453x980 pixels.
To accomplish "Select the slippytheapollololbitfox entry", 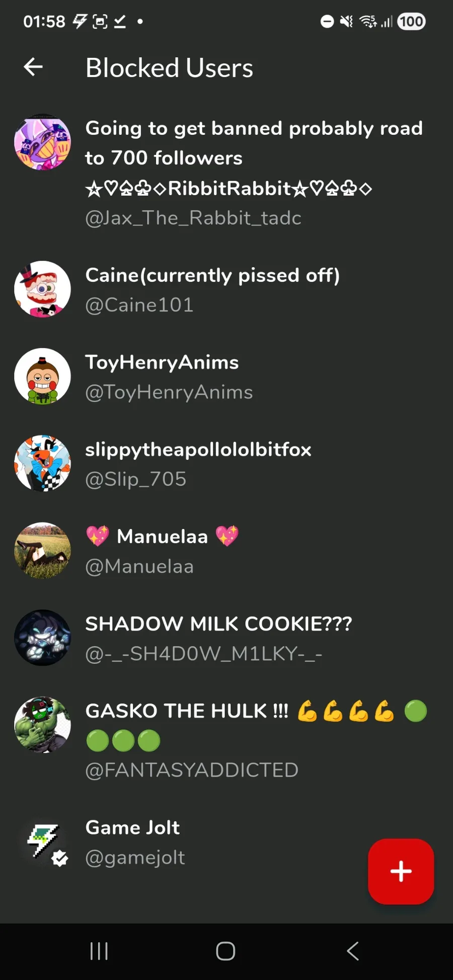I will click(x=226, y=463).
